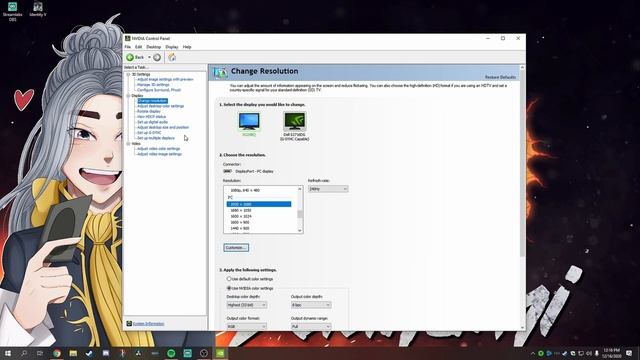Show hidden system tray icons
Viewport: 640px width, 360px height.
point(533,353)
